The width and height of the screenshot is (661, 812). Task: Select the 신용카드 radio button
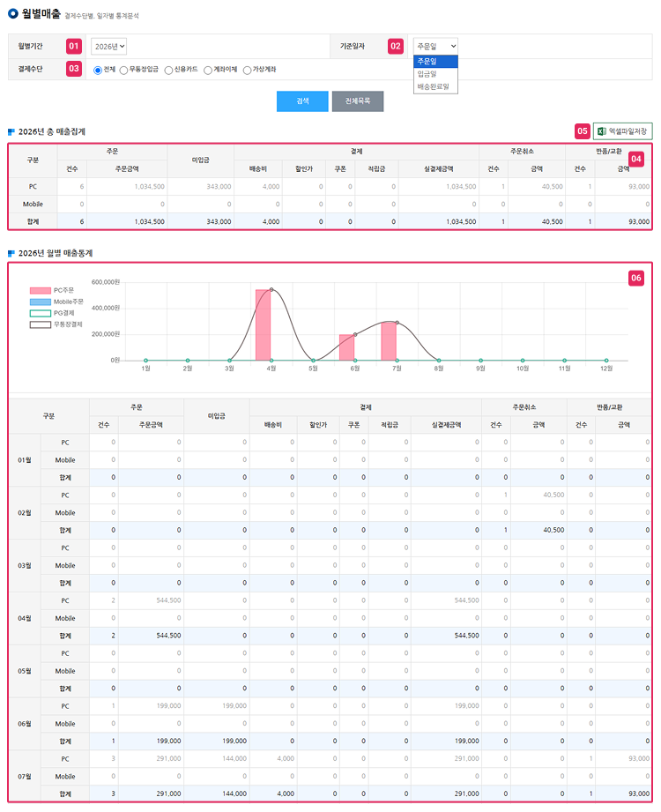pos(168,70)
